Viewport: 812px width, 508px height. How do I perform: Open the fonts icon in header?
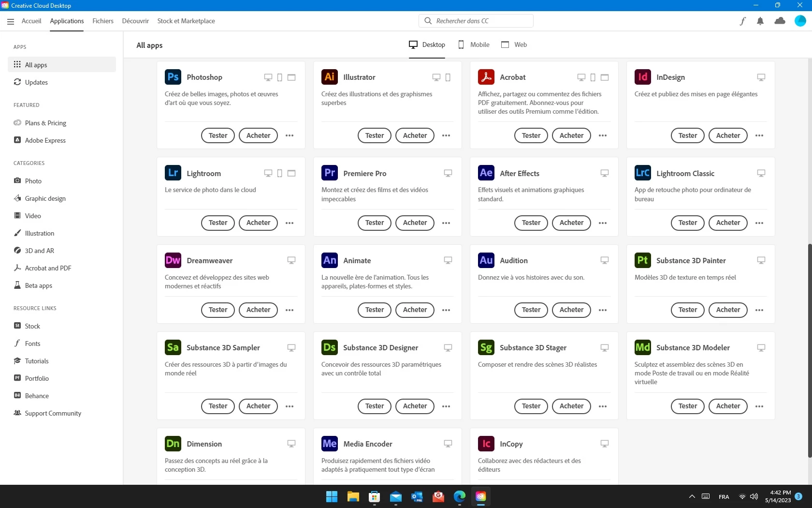[x=743, y=21]
